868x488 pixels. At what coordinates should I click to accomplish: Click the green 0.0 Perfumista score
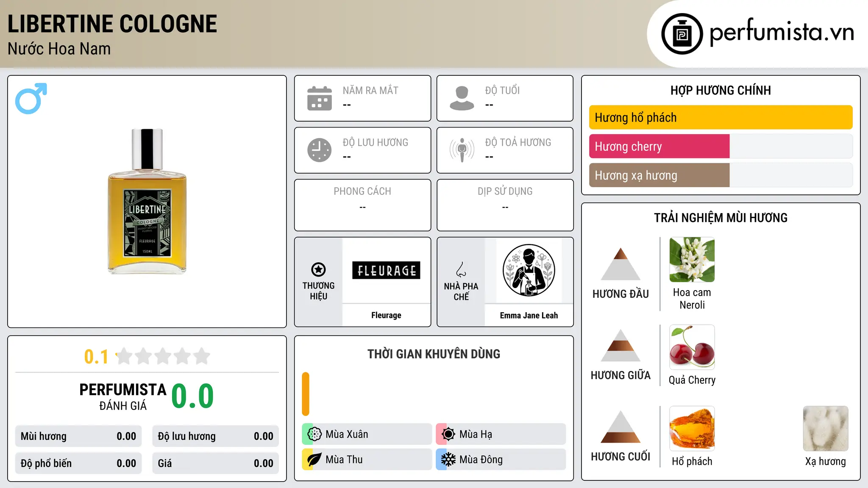(x=193, y=396)
